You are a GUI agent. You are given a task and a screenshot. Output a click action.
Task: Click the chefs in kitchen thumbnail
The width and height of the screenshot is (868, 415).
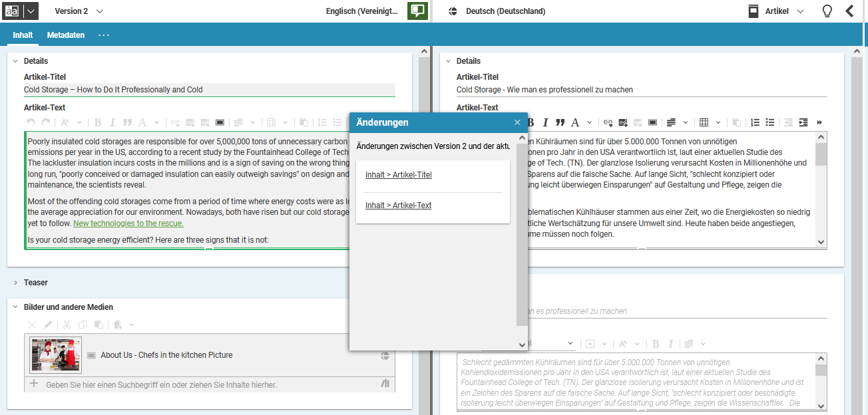pos(56,355)
